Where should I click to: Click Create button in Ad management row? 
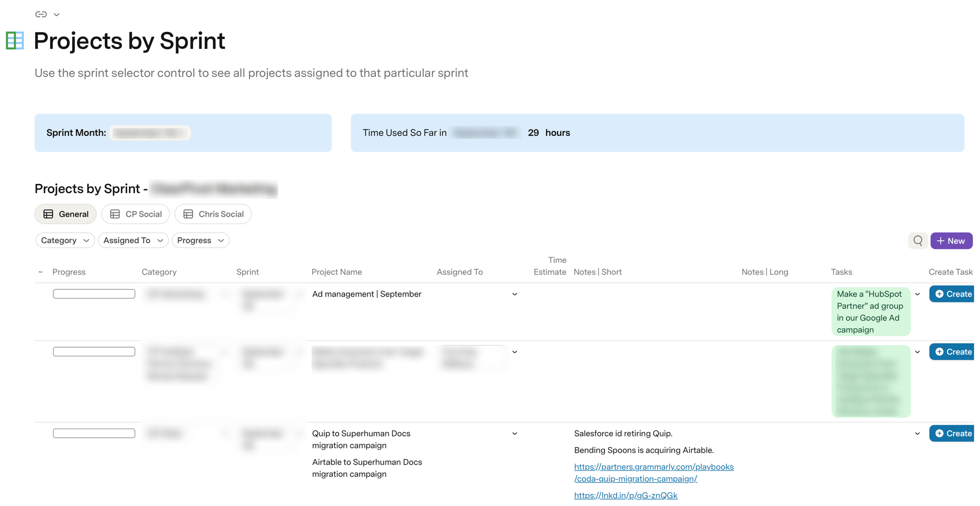point(952,294)
